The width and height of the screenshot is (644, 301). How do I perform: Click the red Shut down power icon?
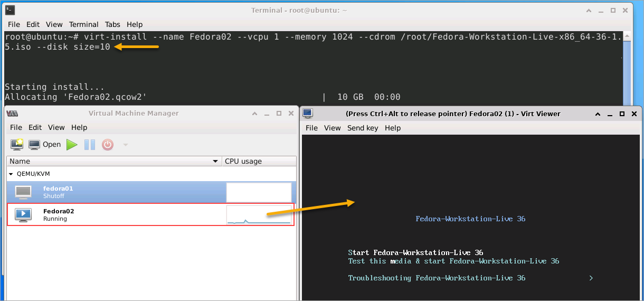pos(108,144)
